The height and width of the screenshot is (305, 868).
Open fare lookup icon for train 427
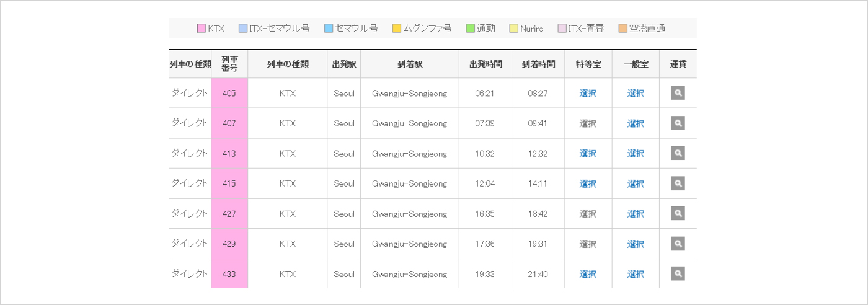678,213
